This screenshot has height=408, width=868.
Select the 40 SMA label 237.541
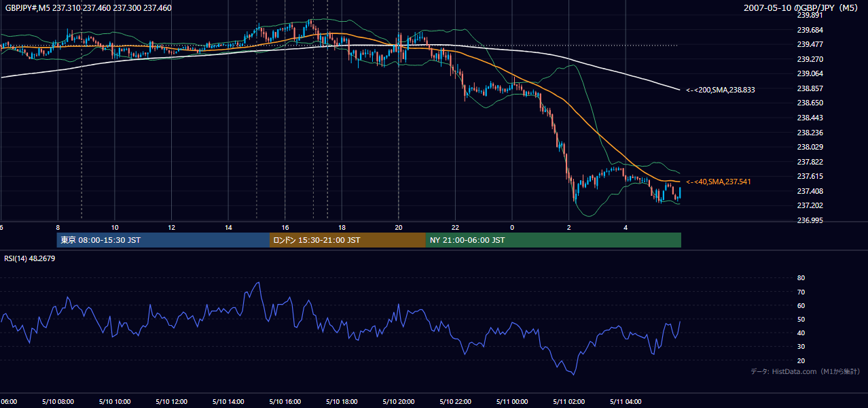(x=719, y=182)
